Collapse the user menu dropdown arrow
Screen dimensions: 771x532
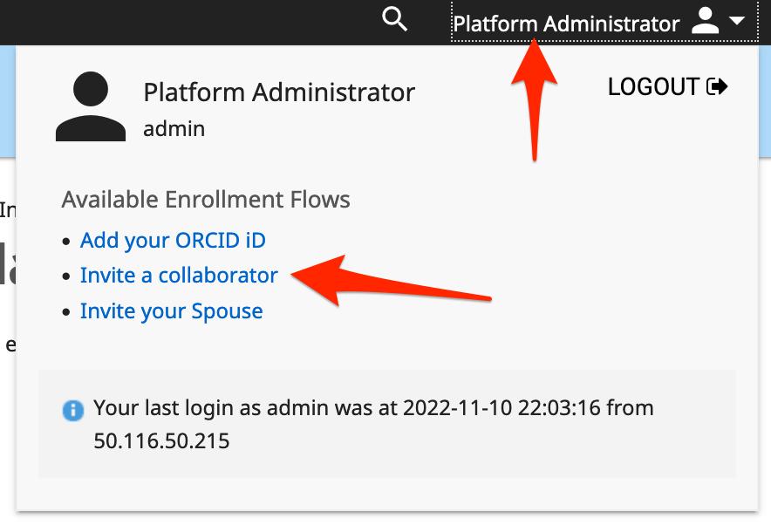coord(737,21)
